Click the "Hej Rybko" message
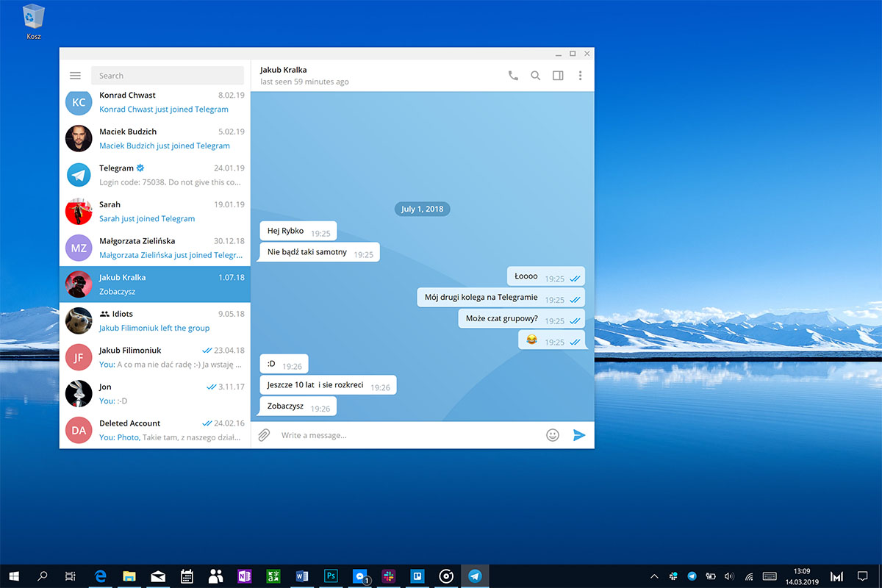 (298, 231)
